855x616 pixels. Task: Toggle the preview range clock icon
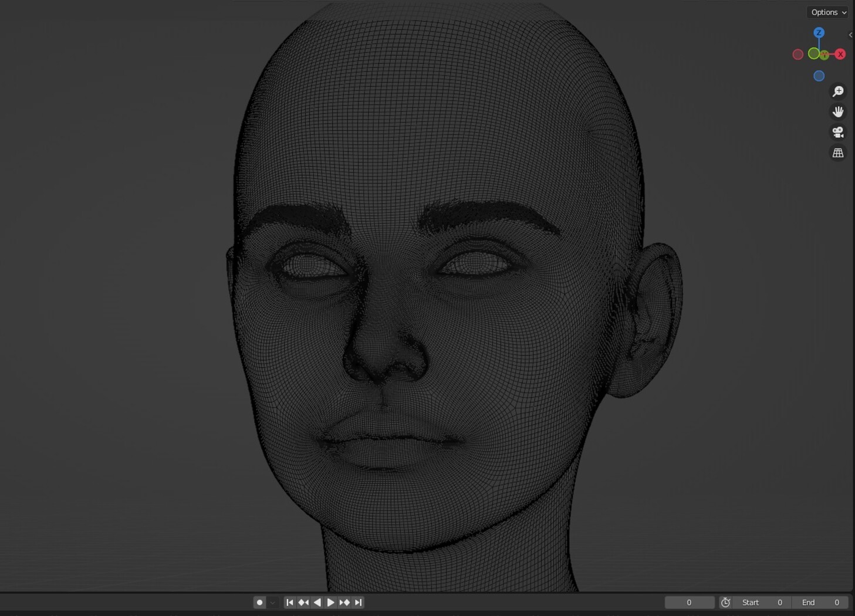click(726, 603)
